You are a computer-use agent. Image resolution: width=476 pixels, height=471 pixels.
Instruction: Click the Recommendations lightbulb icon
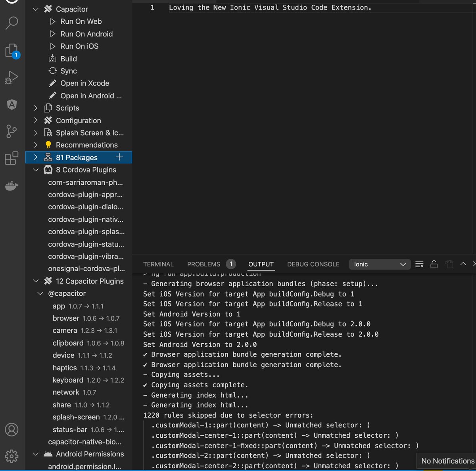pyautogui.click(x=48, y=145)
